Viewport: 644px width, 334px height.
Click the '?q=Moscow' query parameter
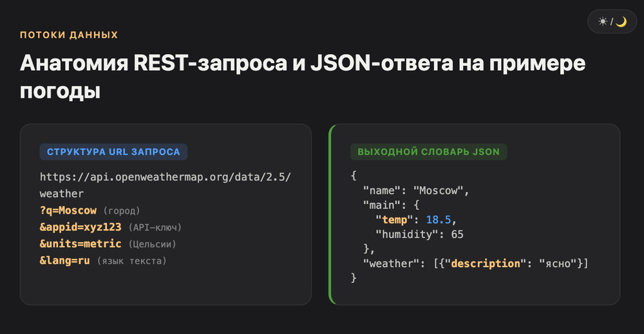pos(68,210)
